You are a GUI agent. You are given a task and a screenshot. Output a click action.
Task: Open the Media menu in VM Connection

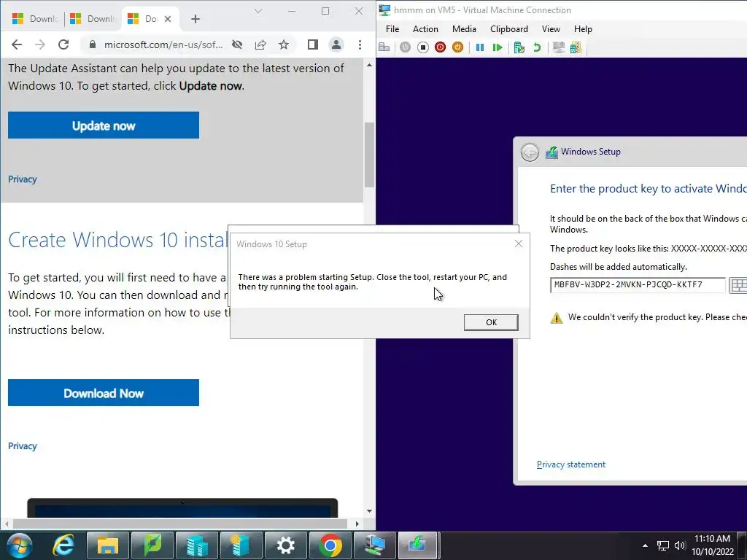coord(464,29)
